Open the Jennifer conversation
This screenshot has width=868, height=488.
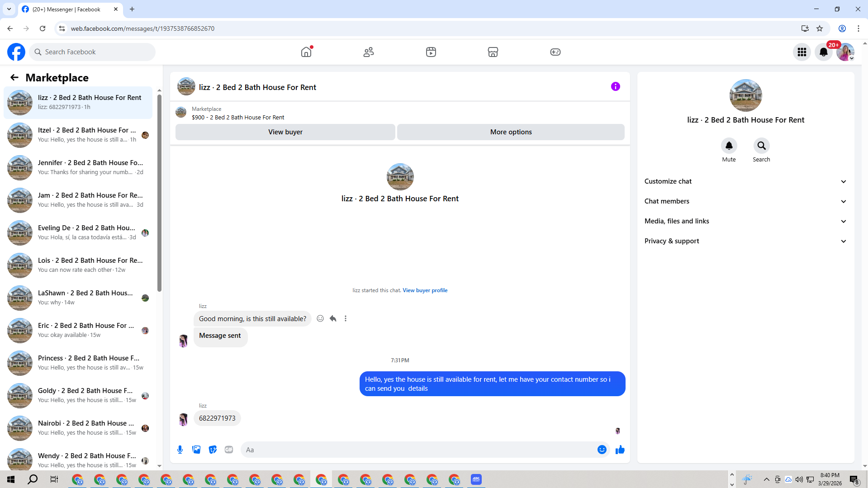78,167
